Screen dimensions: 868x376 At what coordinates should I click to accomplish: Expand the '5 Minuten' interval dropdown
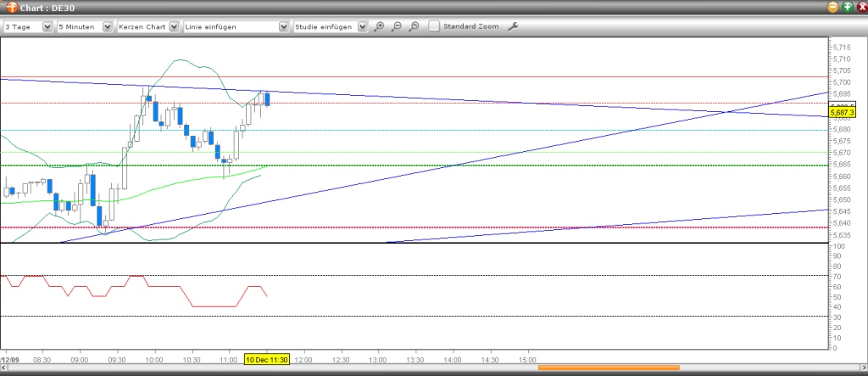pos(107,26)
